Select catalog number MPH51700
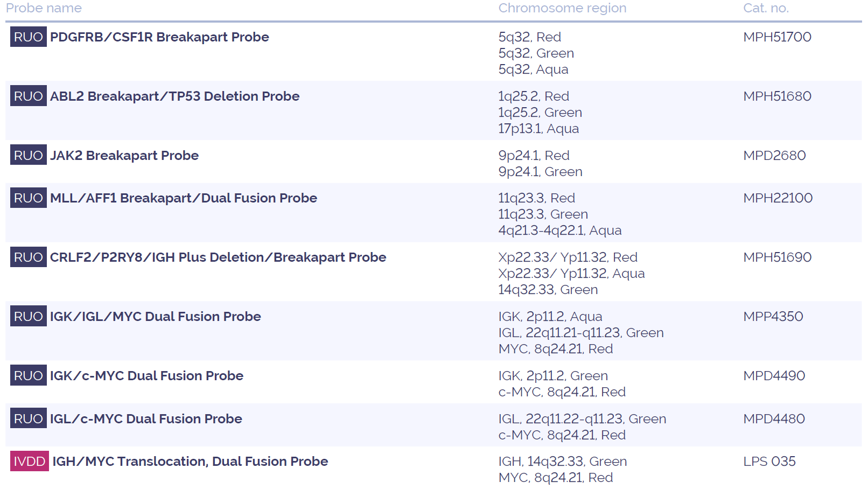This screenshot has width=868, height=489. tap(777, 37)
